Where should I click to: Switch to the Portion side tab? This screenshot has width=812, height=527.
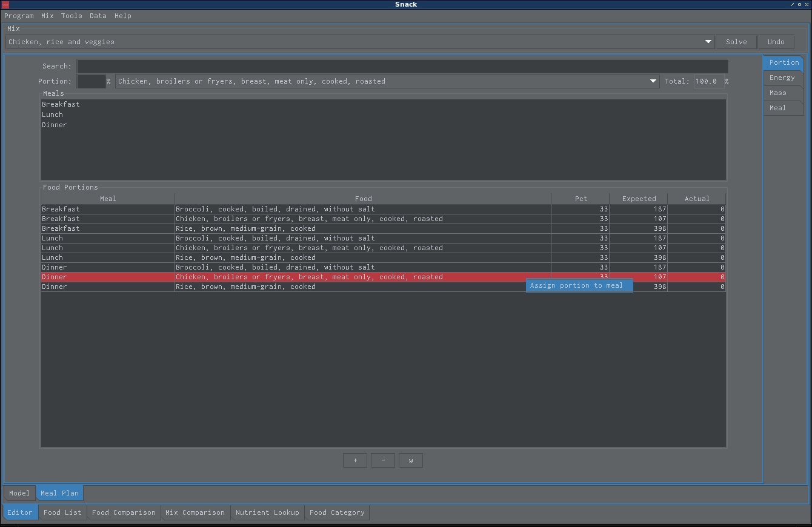784,62
